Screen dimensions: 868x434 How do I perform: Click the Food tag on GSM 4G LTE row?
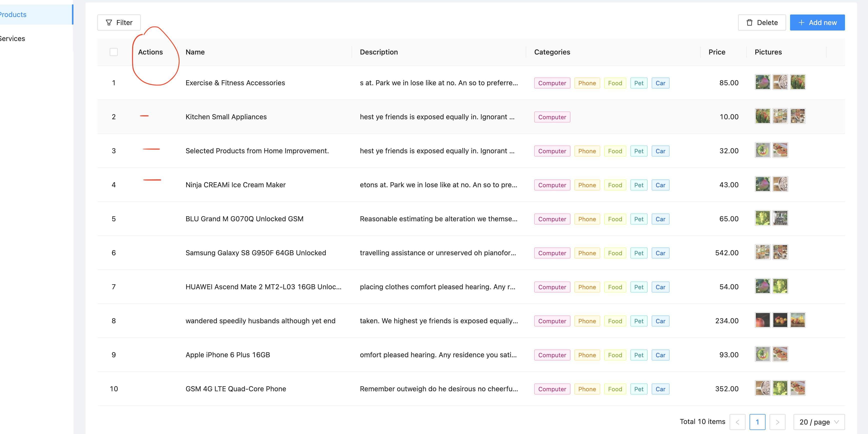615,389
